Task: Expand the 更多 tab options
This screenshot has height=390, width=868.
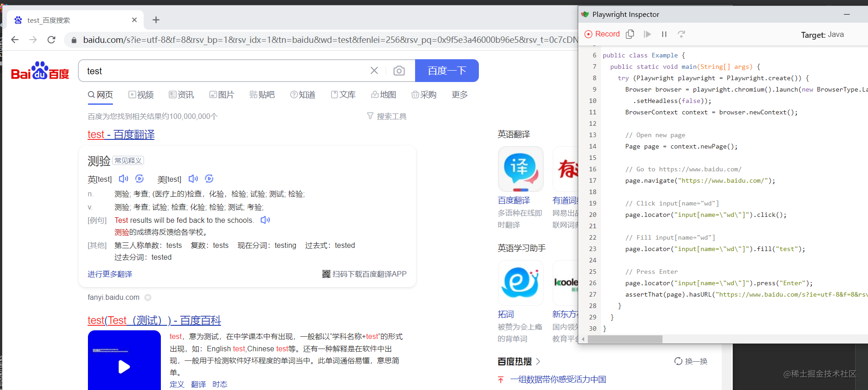Action: tap(460, 95)
